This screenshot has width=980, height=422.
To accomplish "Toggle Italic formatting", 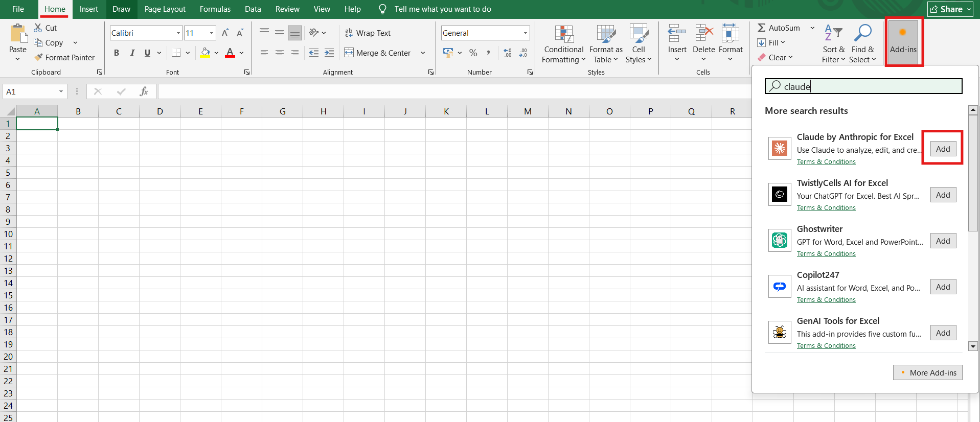I will click(x=132, y=53).
